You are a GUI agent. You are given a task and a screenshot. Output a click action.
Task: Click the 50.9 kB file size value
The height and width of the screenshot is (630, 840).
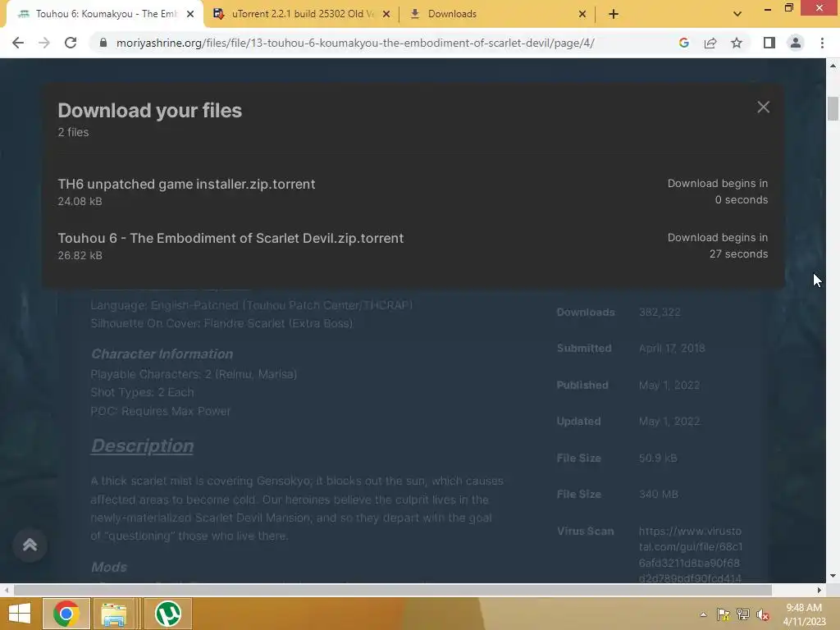[658, 458]
